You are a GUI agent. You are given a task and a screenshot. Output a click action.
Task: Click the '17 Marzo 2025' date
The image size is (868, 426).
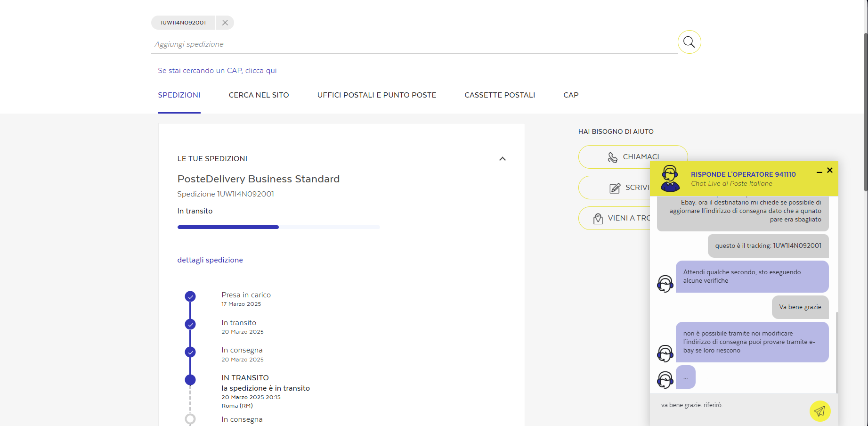pos(241,304)
